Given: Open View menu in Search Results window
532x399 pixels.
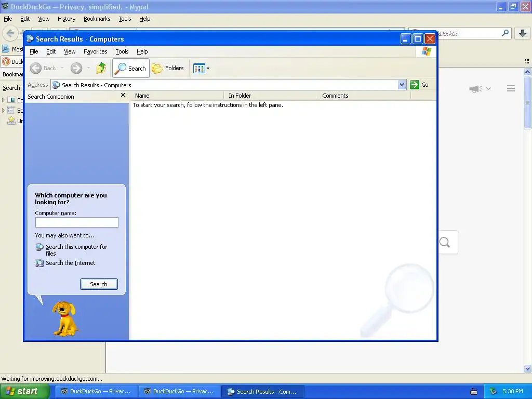Looking at the screenshot, I should point(70,51).
